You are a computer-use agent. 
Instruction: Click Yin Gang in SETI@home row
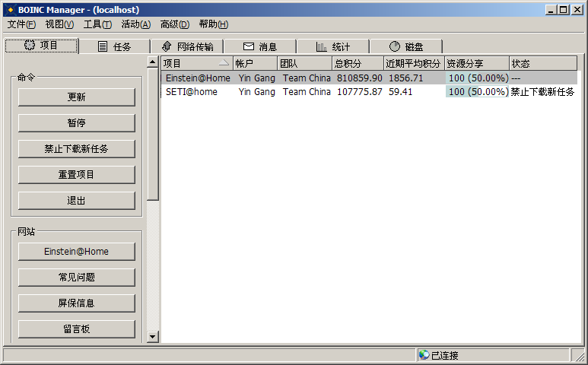point(256,92)
